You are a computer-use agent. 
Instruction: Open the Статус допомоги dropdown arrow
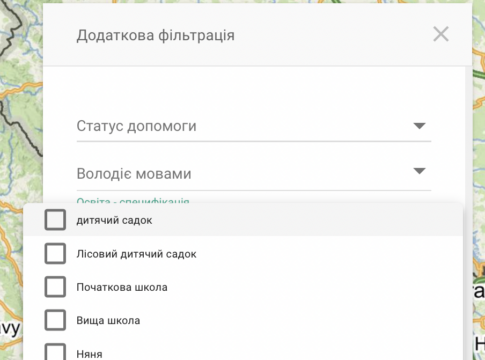pos(419,126)
